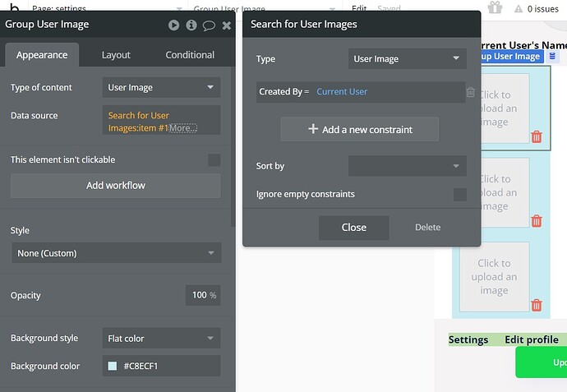Viewport: 567px width, 392px height.
Task: Click the second image uploader placeholder on canvas
Action: [x=505, y=192]
